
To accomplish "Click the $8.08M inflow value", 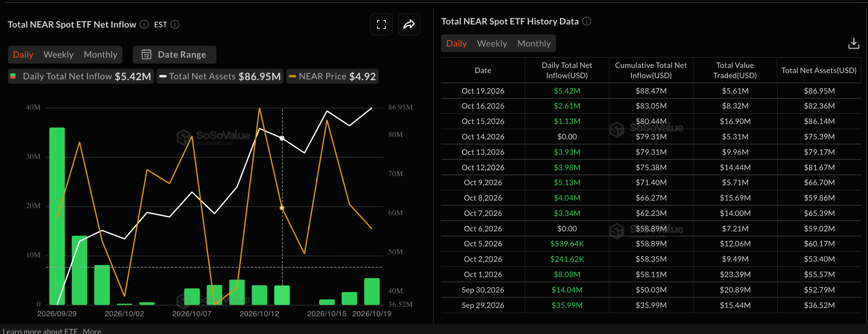I will (x=567, y=274).
